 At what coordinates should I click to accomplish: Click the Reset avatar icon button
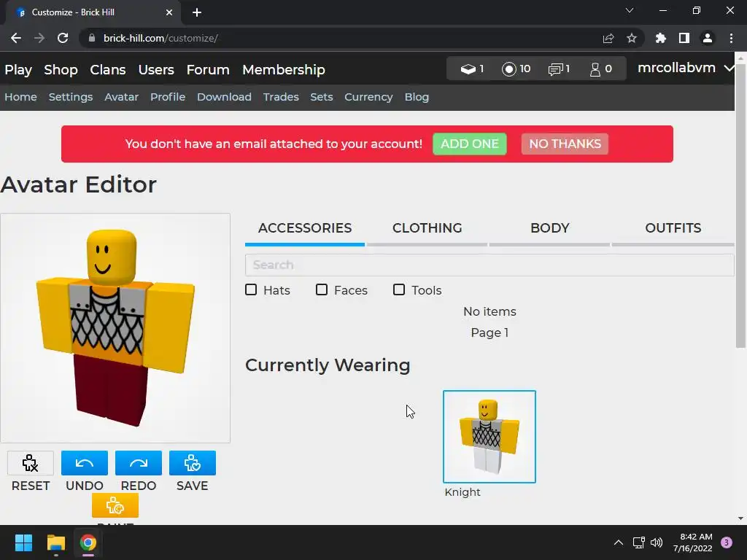[x=31, y=463]
